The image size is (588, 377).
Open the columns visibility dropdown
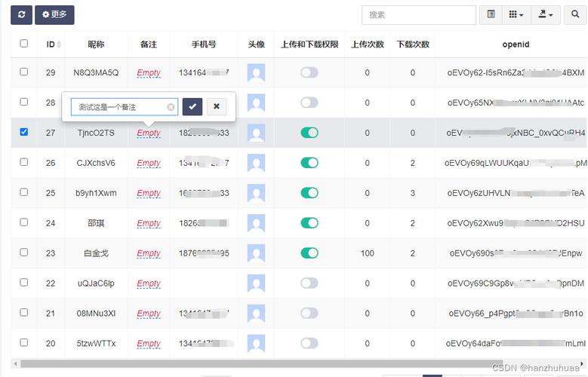tap(516, 15)
